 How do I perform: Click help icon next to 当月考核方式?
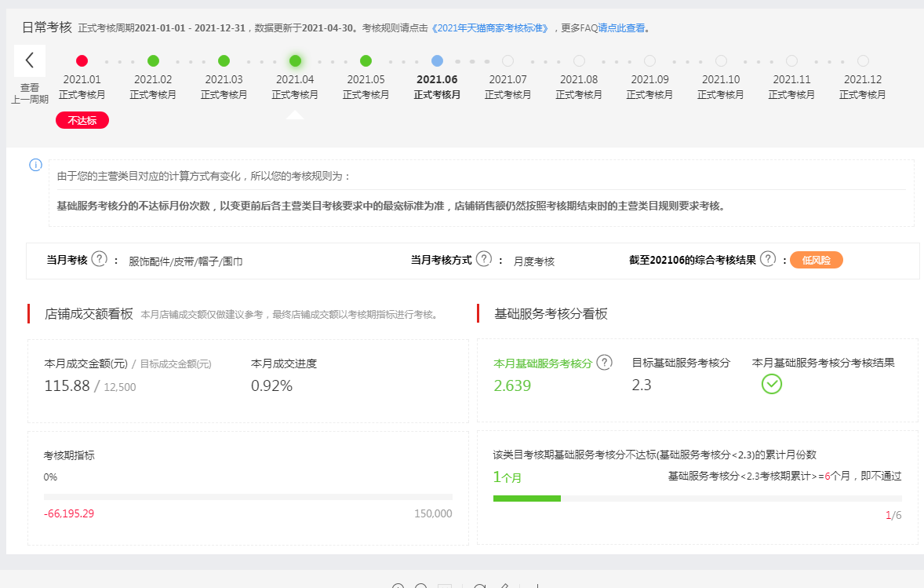click(x=484, y=259)
